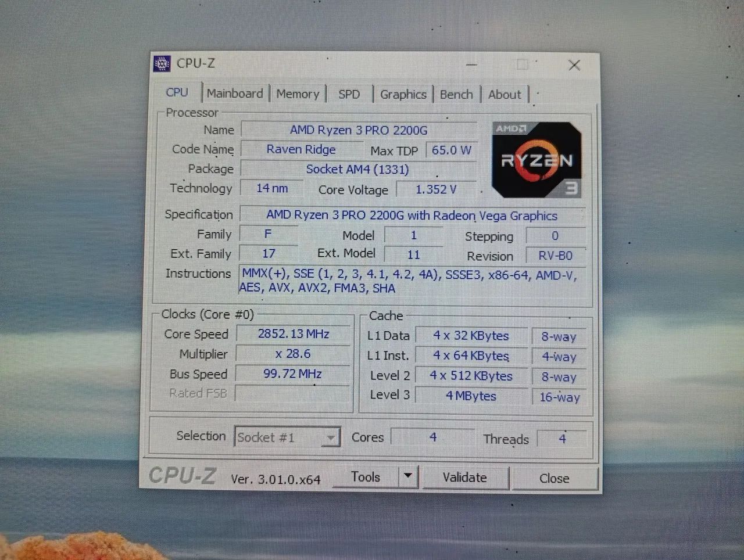744x560 pixels.
Task: Click the Cores value 4
Action: click(433, 437)
